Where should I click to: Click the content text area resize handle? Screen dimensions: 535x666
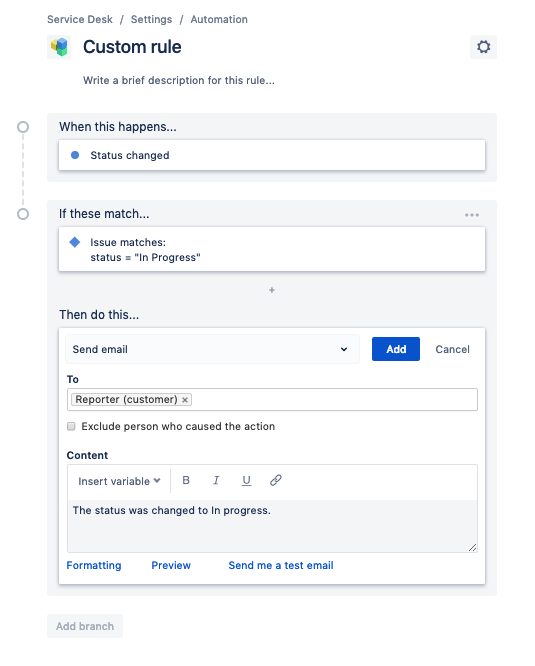pyautogui.click(x=473, y=547)
